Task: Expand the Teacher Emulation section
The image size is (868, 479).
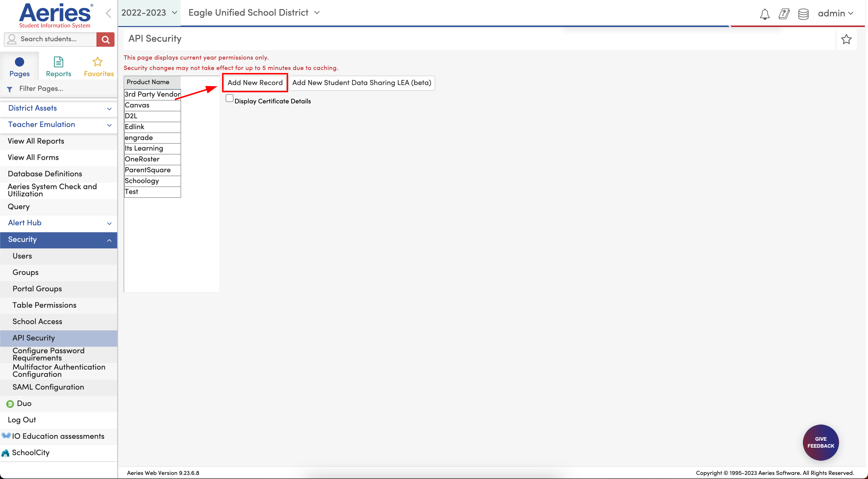Action: [x=59, y=125]
